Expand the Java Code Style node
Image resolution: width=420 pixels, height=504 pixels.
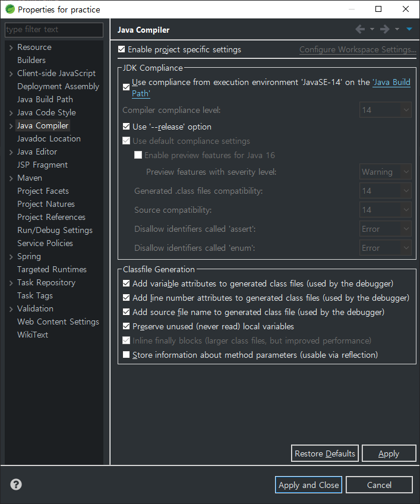11,113
